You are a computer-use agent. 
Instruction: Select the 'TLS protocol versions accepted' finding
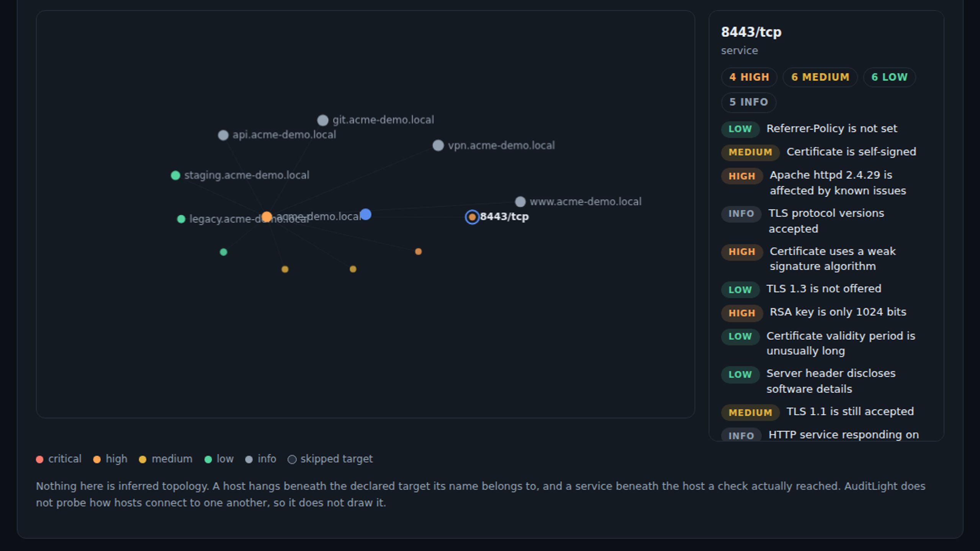tap(826, 221)
